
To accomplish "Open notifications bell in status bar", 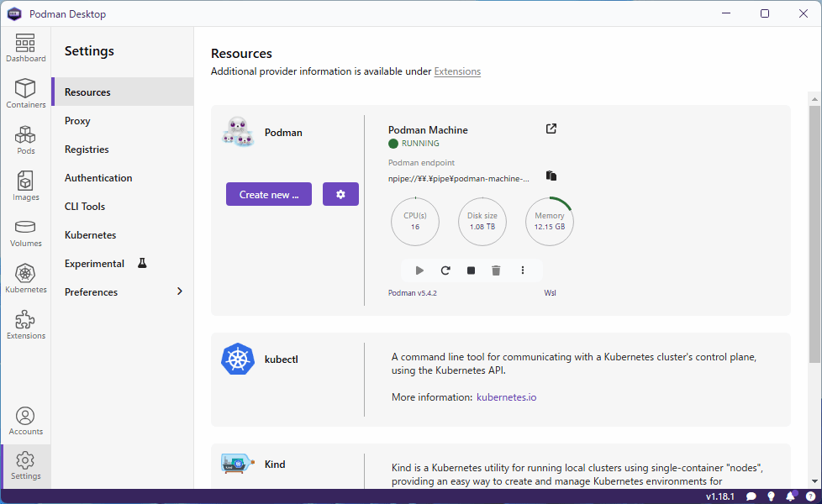I will pos(791,496).
